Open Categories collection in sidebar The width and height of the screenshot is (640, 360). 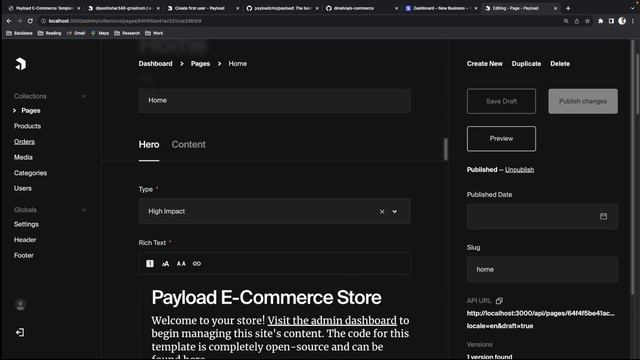(30, 173)
